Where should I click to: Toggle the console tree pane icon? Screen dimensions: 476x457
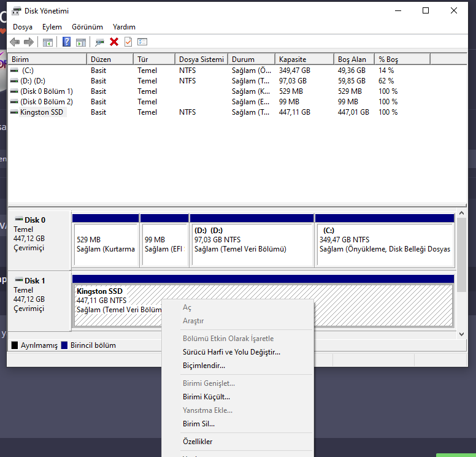tap(48, 42)
